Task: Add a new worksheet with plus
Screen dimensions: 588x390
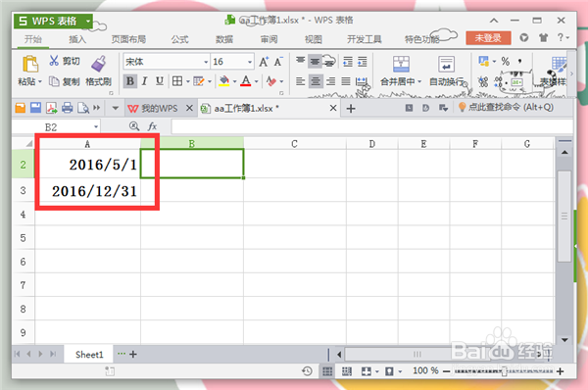Action: (x=132, y=354)
